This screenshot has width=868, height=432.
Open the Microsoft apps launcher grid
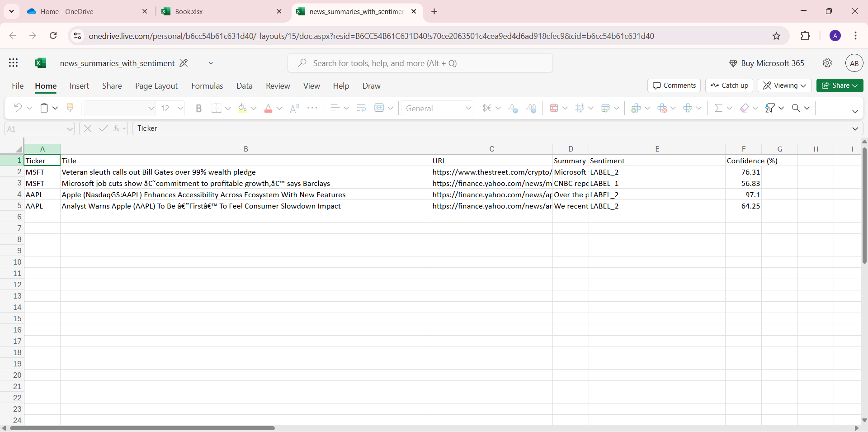point(14,63)
